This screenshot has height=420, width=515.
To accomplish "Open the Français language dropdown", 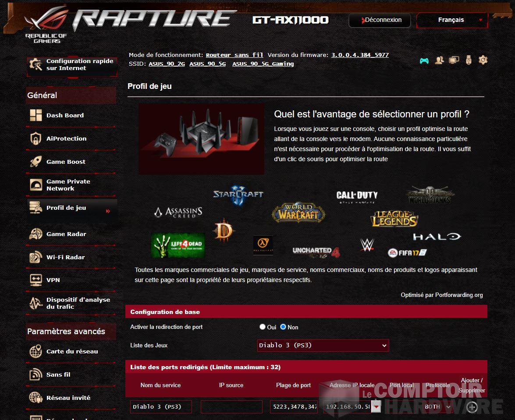I will tap(452, 20).
